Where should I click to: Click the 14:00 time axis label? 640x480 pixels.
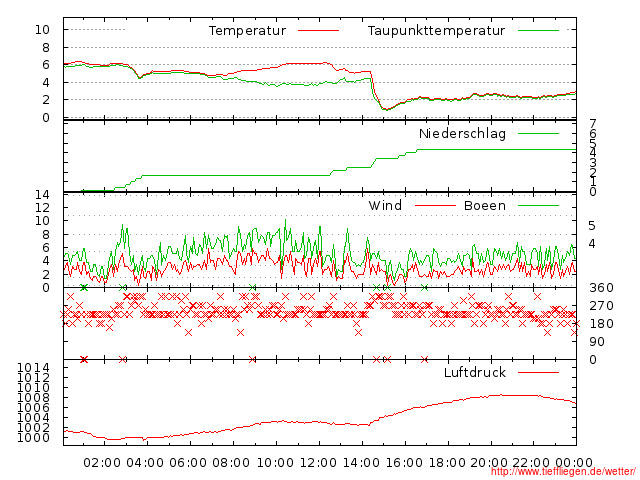point(361,463)
